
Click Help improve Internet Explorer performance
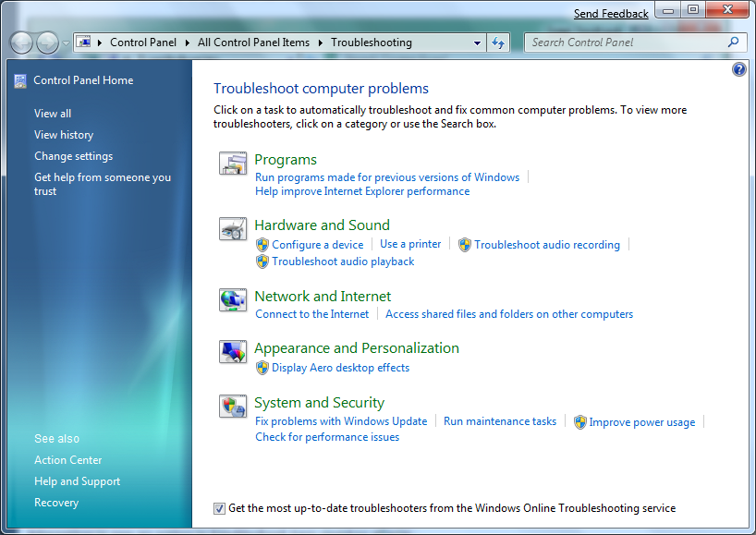[x=362, y=191]
